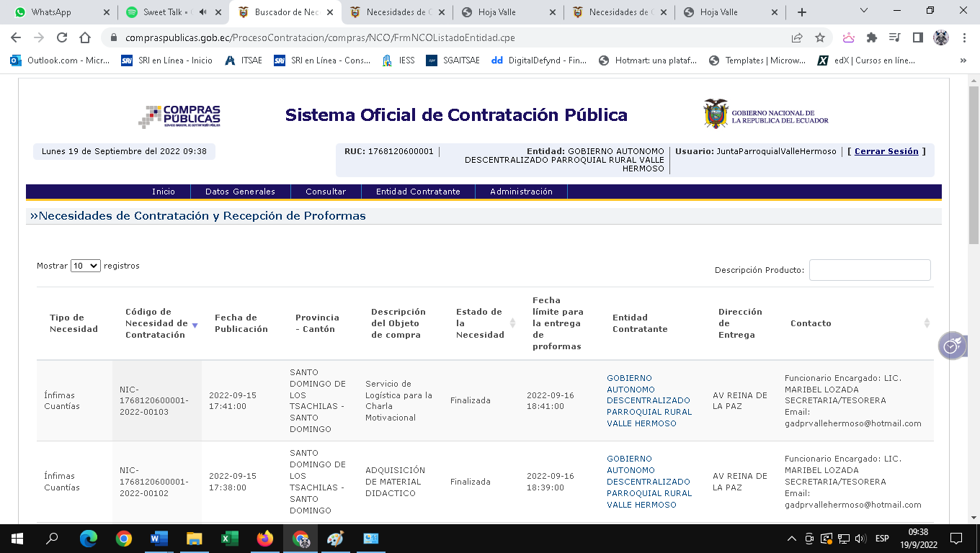This screenshot has height=553, width=980.
Task: Open the Entidad Contratante menu
Action: (418, 192)
